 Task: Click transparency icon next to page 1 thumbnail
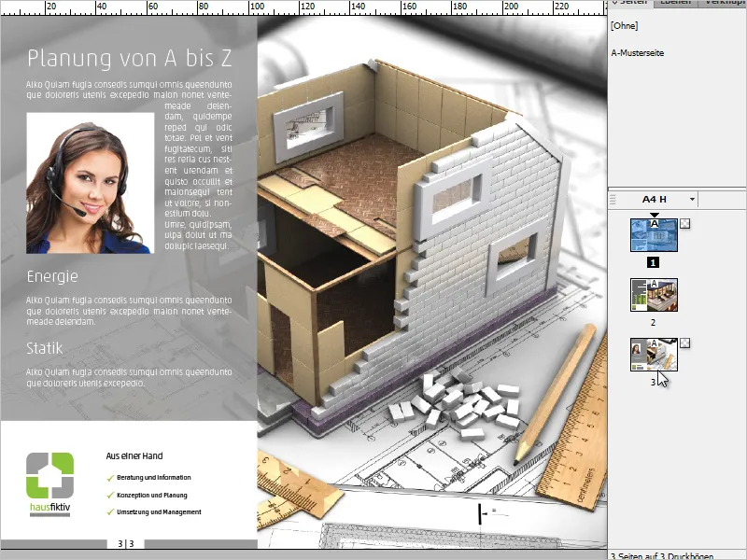point(684,223)
